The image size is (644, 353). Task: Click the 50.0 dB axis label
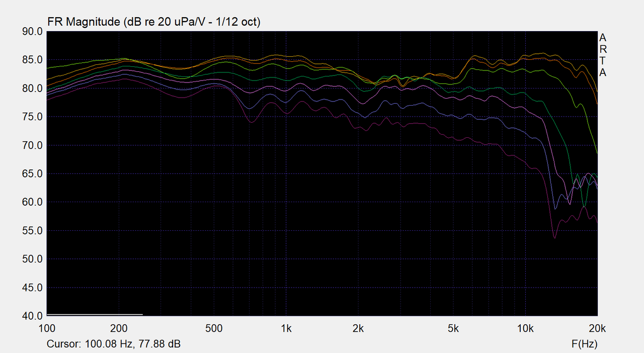coord(33,259)
